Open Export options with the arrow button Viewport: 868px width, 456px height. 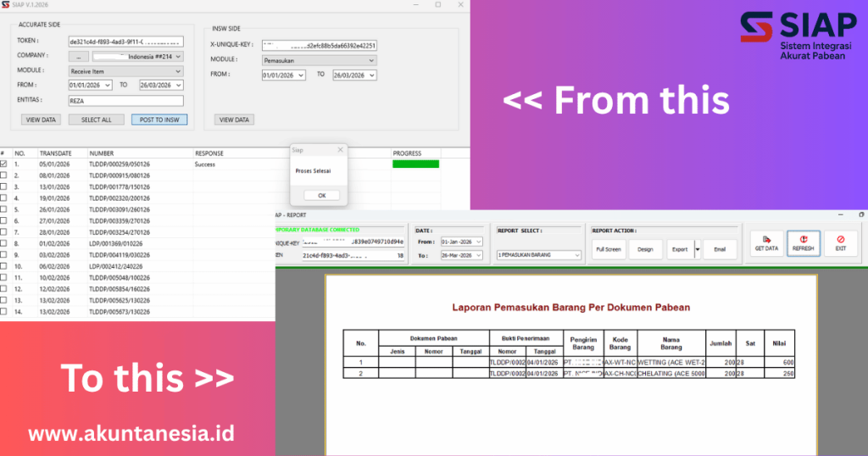[698, 249]
